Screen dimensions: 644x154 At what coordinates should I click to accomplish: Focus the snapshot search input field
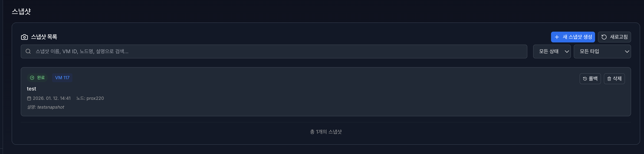pos(275,51)
